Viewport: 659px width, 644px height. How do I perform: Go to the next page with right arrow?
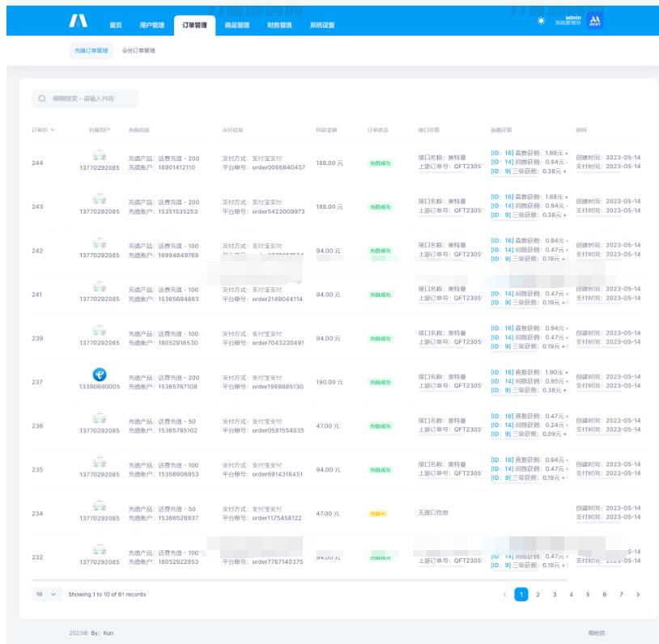click(x=638, y=595)
